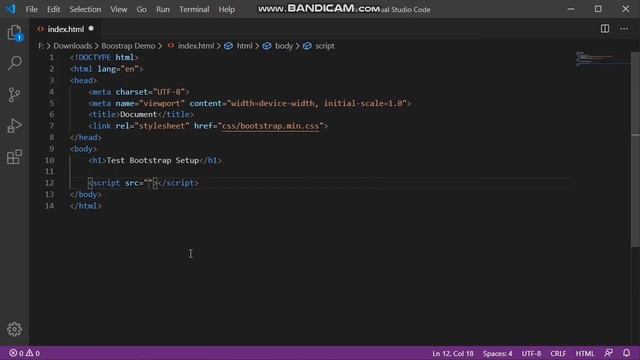Click line number 12 in gutter
The image size is (640, 360).
49,183
